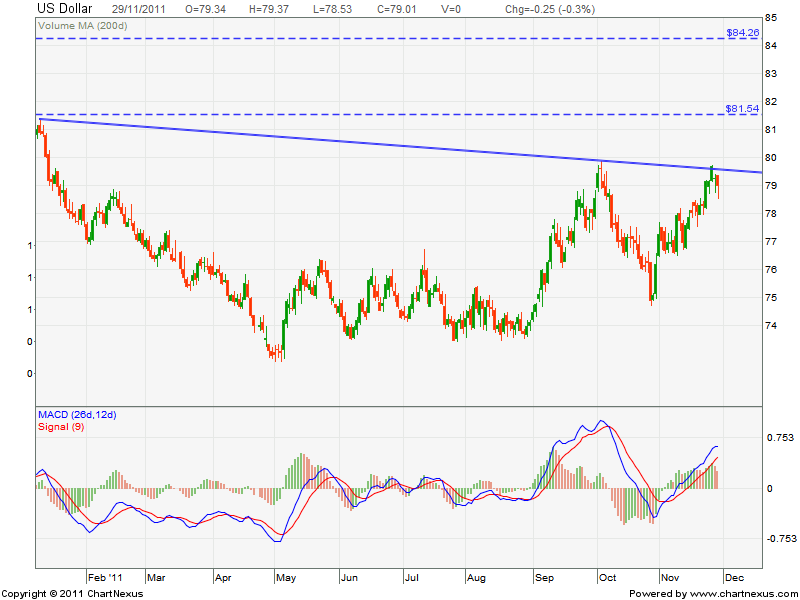This screenshot has width=800, height=600.
Task: Click the $81.54 resistance level label
Action: pyautogui.click(x=743, y=108)
